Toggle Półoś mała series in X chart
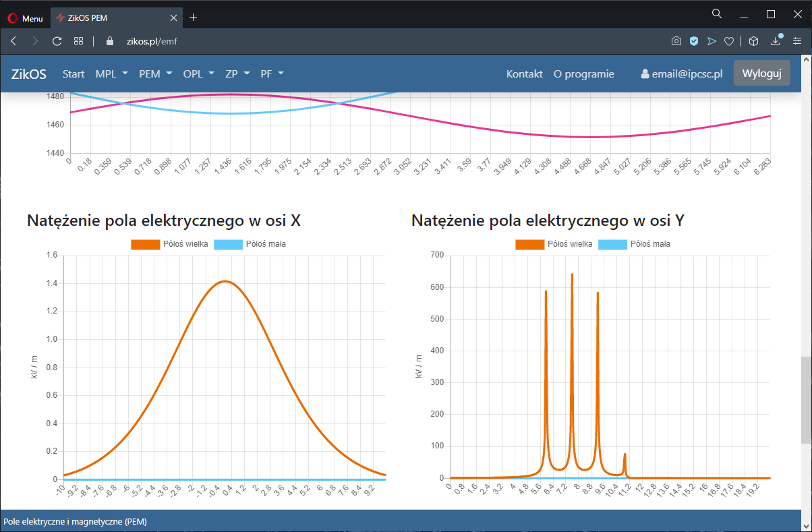This screenshot has width=812, height=532. (x=250, y=244)
